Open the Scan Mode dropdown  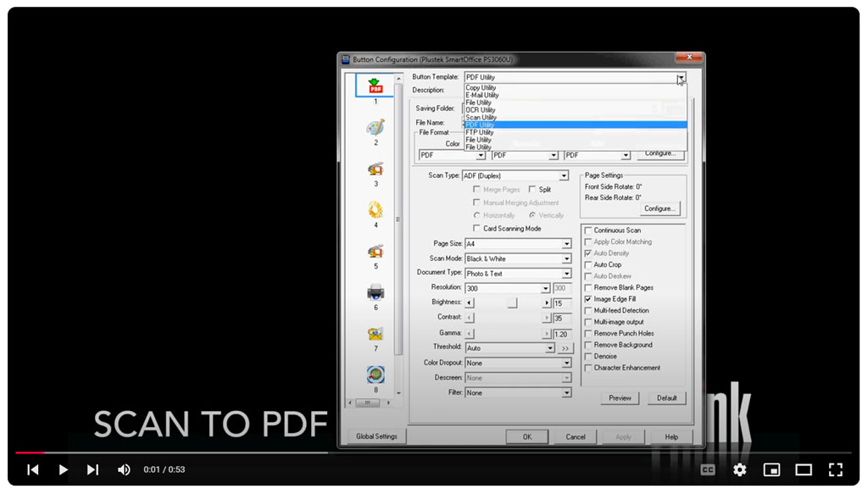click(x=566, y=259)
